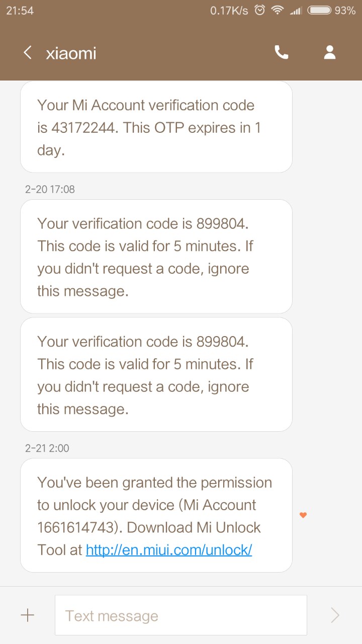Call xiaomi using the phone icon
The image size is (362, 644).
pos(282,53)
